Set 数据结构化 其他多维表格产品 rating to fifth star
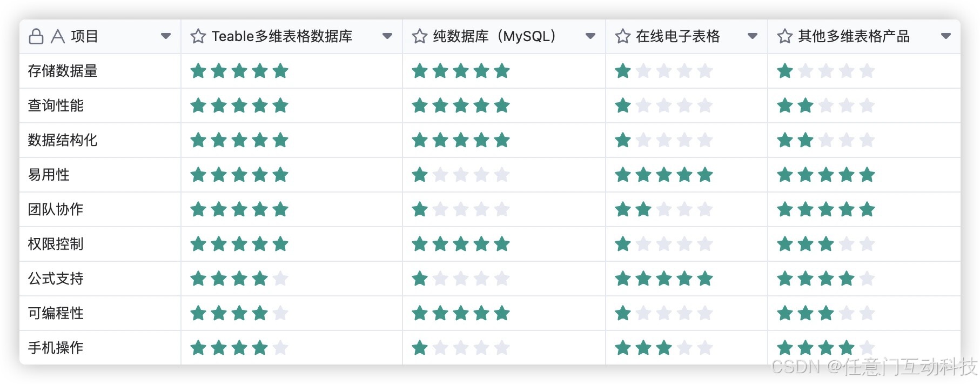Screen dimensions: 980x384 pyautogui.click(x=867, y=140)
